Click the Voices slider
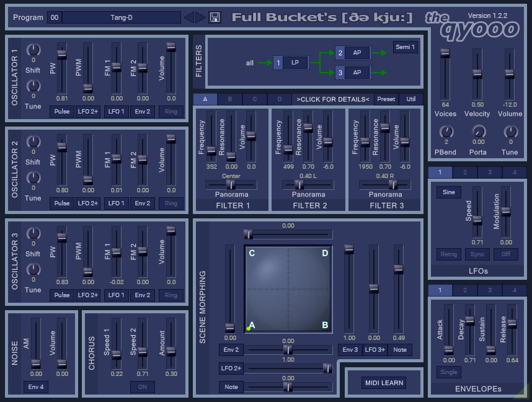 (x=445, y=74)
